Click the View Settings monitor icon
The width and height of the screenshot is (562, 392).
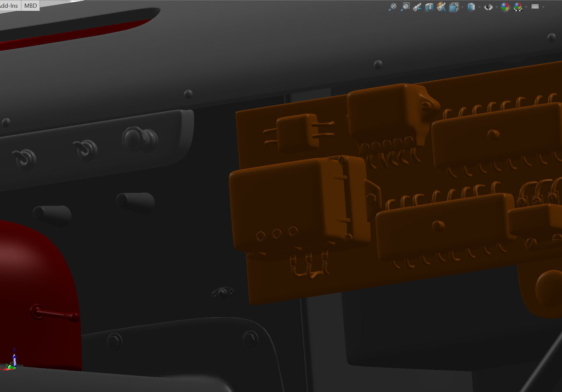[x=535, y=7]
